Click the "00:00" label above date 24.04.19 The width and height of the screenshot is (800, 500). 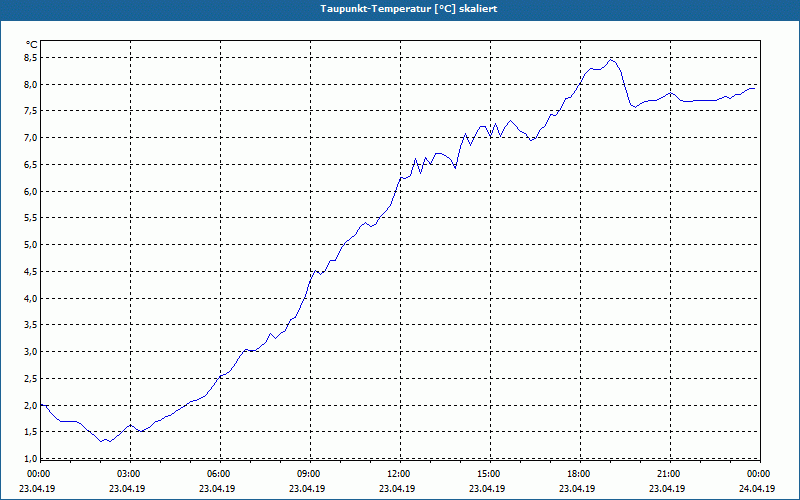coord(758,474)
